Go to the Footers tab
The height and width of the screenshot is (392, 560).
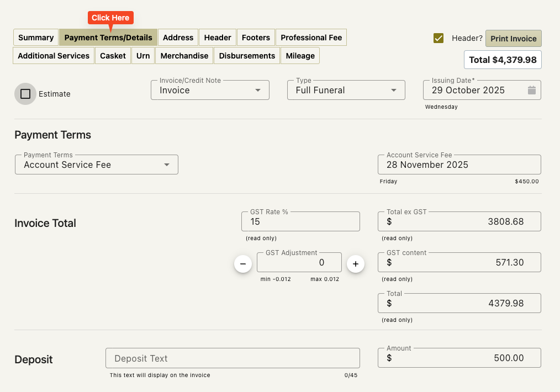point(256,38)
